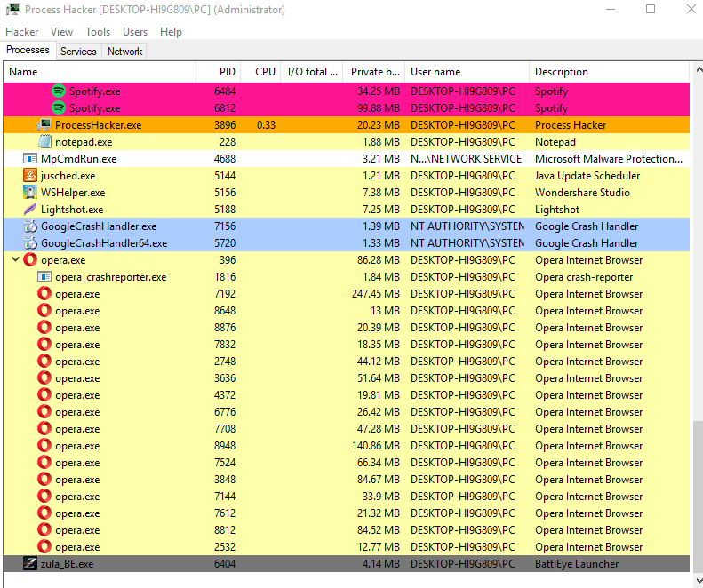This screenshot has height=588, width=703.
Task: Sort by the Name column header
Action: (x=100, y=72)
